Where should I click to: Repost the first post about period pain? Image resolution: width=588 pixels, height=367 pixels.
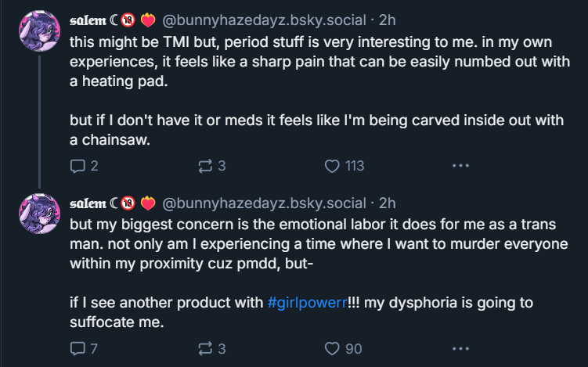point(206,166)
